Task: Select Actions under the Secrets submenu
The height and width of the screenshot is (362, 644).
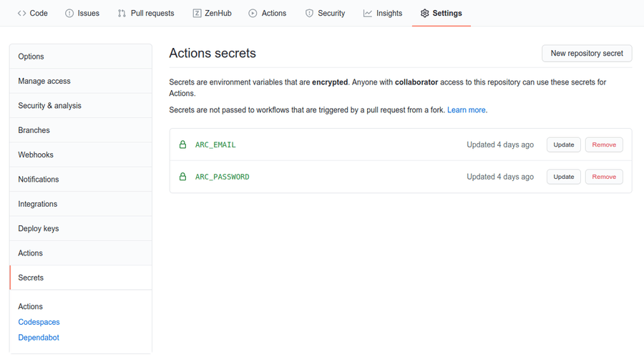Action: (30, 307)
